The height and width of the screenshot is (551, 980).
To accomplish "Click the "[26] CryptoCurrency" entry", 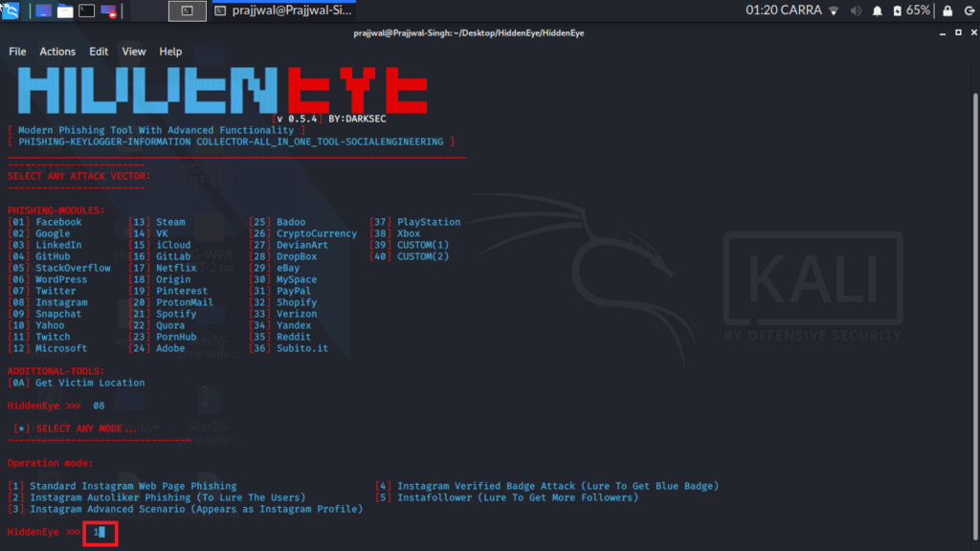I will pos(303,233).
